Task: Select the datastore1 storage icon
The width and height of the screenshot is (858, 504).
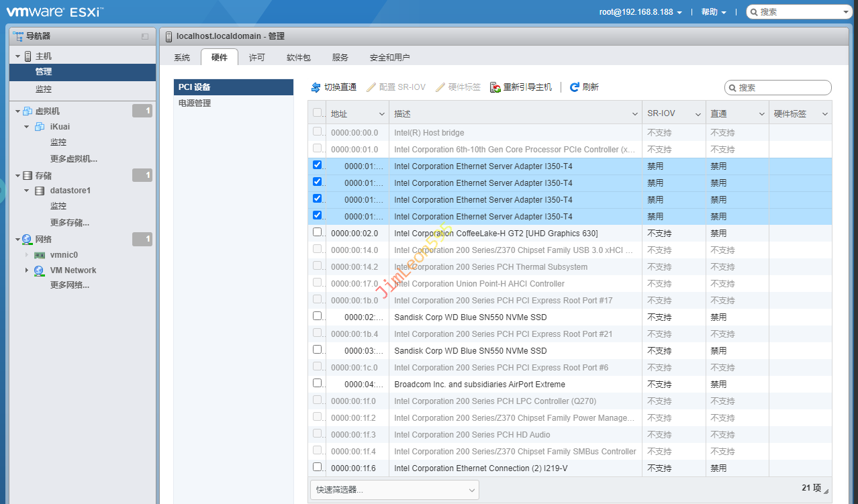Action: [40, 191]
